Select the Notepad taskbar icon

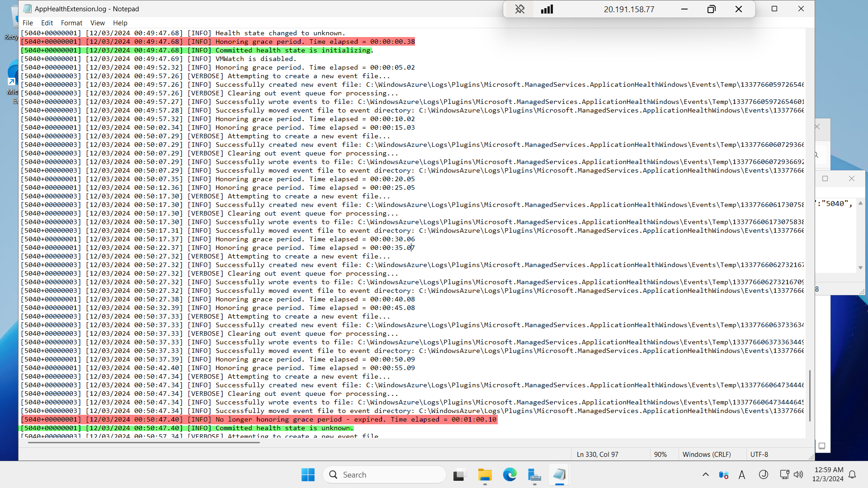pos(559,474)
